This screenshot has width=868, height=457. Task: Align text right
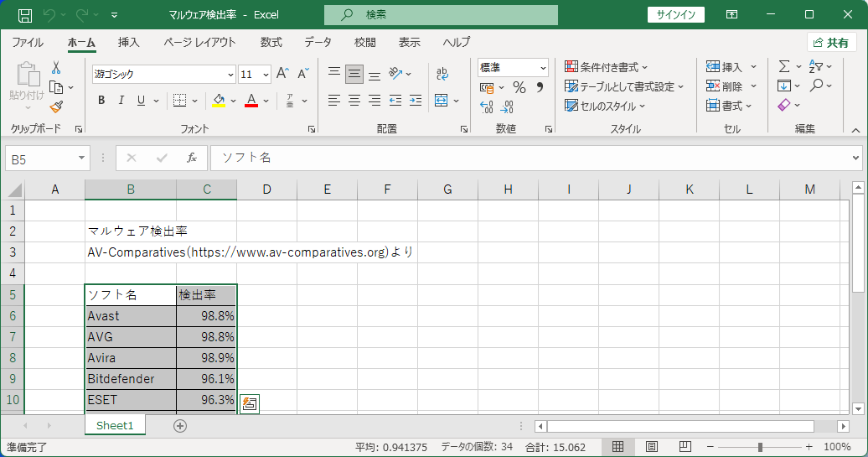click(375, 101)
